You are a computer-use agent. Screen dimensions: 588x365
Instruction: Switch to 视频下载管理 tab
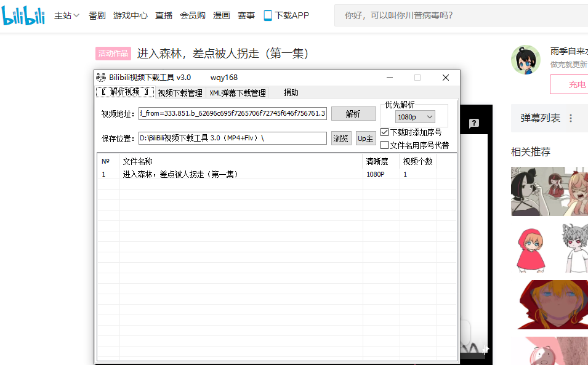point(180,93)
